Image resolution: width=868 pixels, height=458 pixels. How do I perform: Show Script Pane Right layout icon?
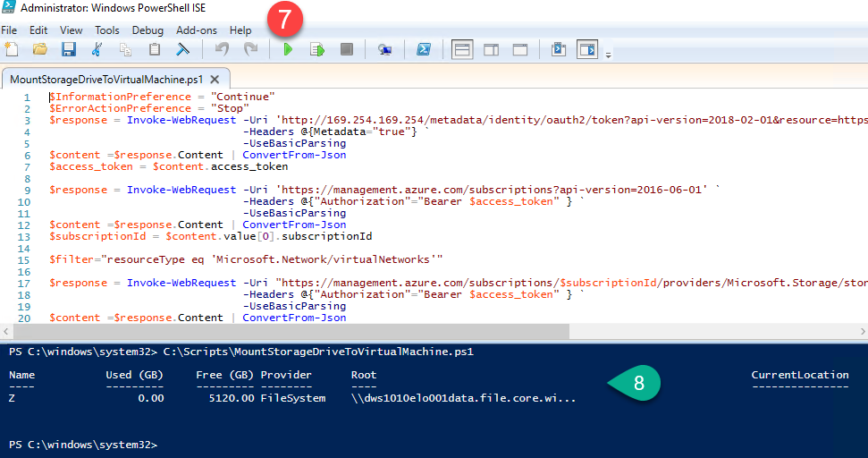click(x=491, y=49)
